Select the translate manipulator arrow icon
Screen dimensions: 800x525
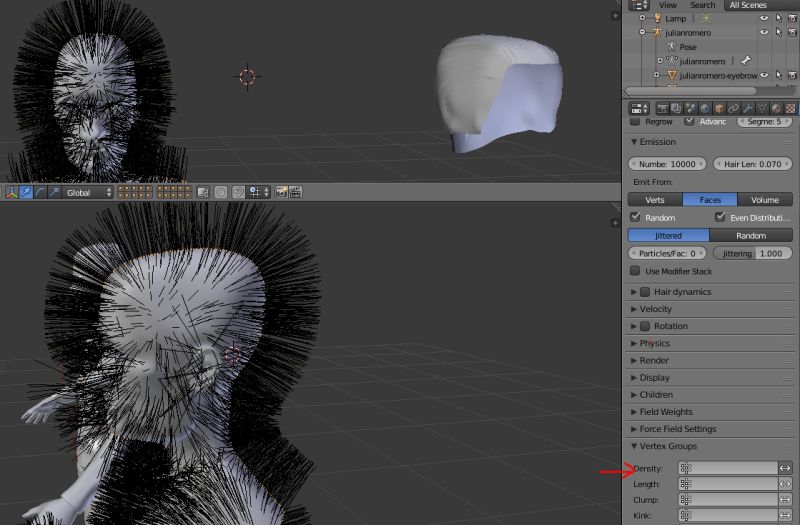(26, 192)
